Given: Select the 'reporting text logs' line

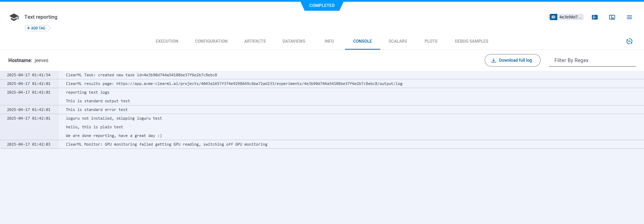Looking at the screenshot, I should tap(87, 92).
